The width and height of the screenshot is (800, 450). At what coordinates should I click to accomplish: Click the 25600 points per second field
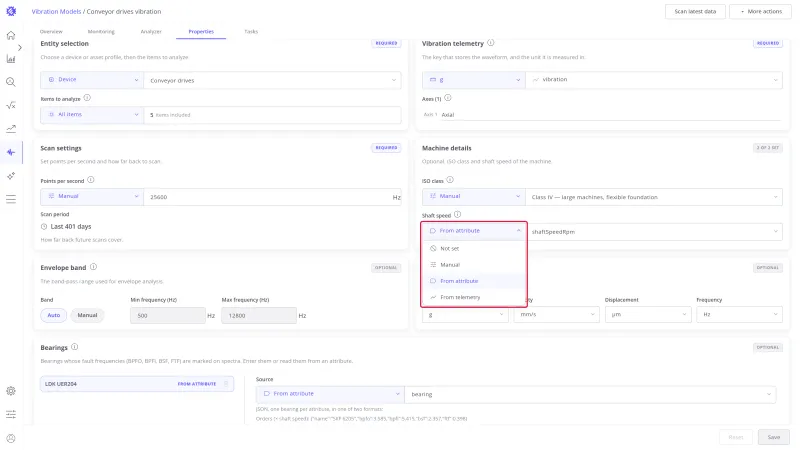pyautogui.click(x=272, y=197)
